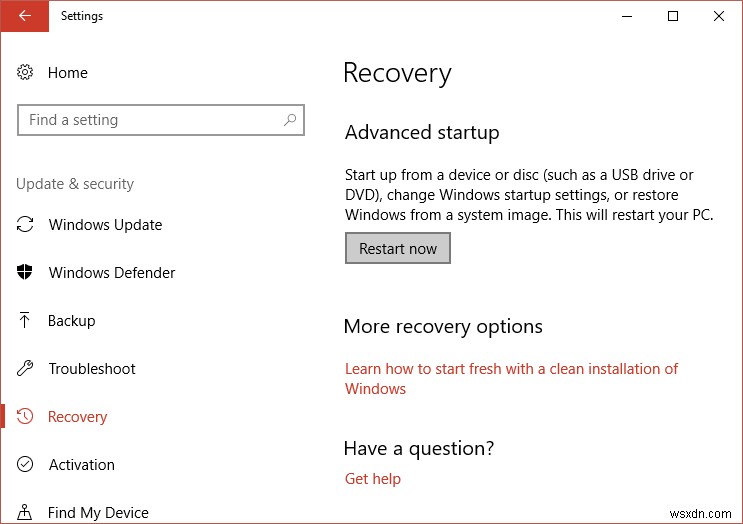Focus the Find a setting search box
Screen dimensions: 743x524
pos(150,120)
